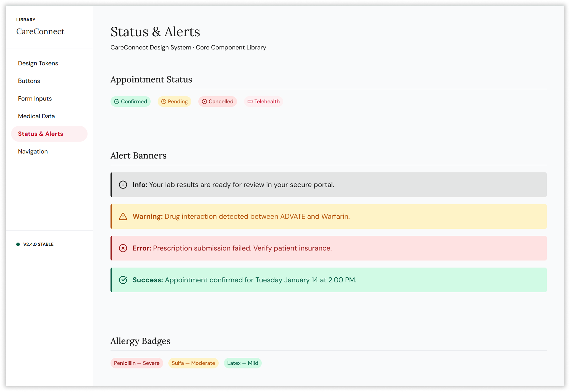Viewport: 570px width, 392px height.
Task: Click the Penicillin — Severe allergy badge
Action: coord(137,363)
